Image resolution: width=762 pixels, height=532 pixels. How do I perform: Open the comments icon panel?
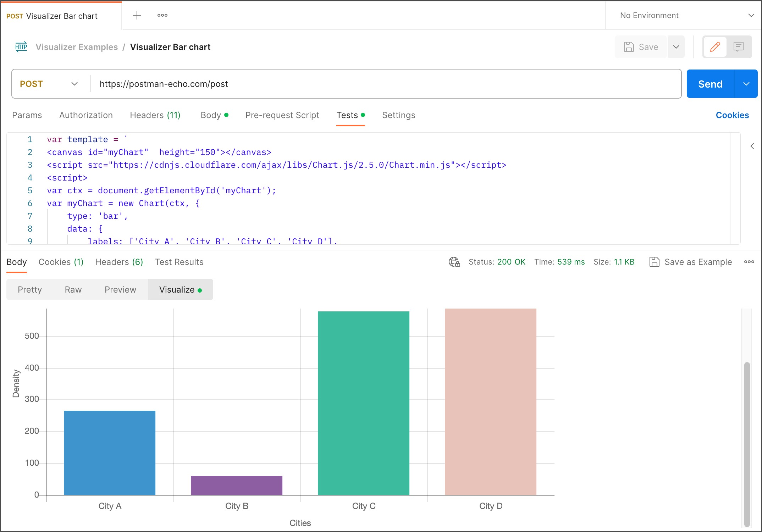point(739,47)
